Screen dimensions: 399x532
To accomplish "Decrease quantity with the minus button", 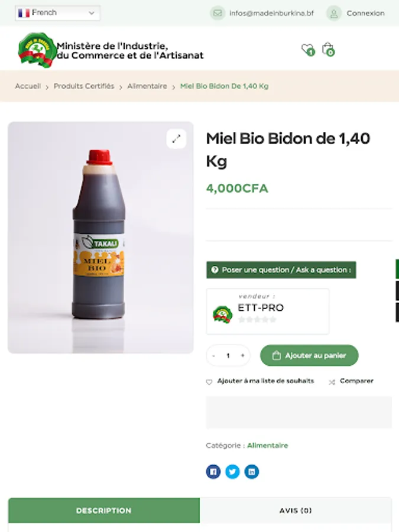I will [213, 356].
